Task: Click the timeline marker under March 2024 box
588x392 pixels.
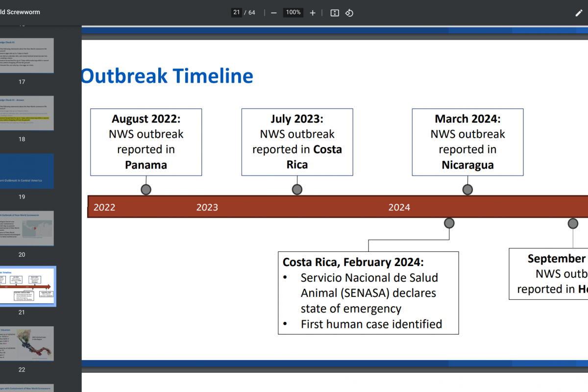Action: pos(467,190)
